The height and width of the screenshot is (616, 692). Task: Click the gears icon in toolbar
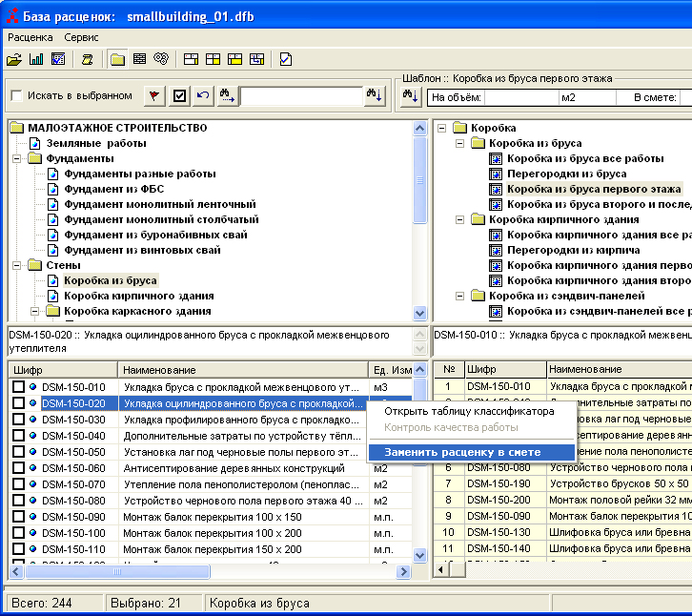161,59
